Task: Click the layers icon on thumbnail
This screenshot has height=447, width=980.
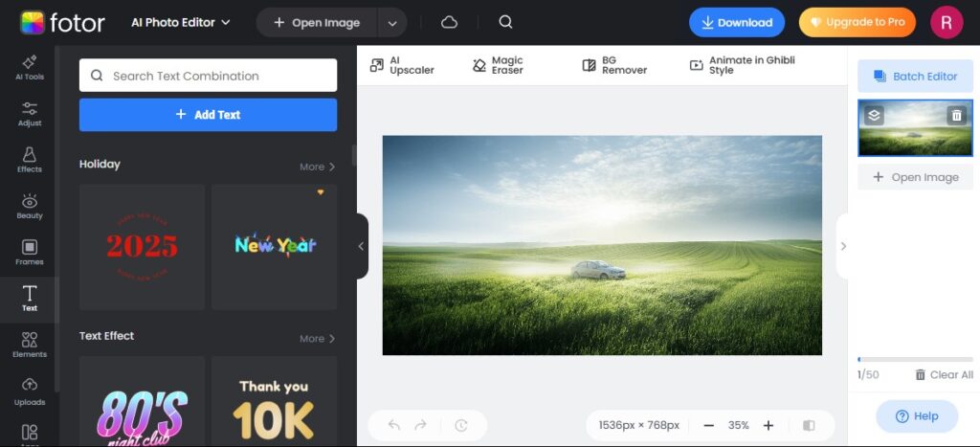Action: click(x=875, y=115)
